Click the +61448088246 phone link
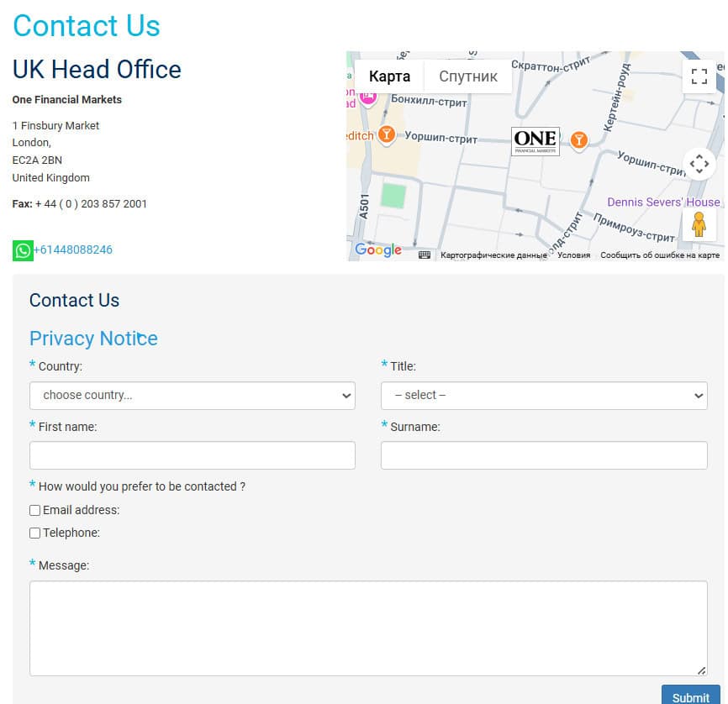 point(73,250)
